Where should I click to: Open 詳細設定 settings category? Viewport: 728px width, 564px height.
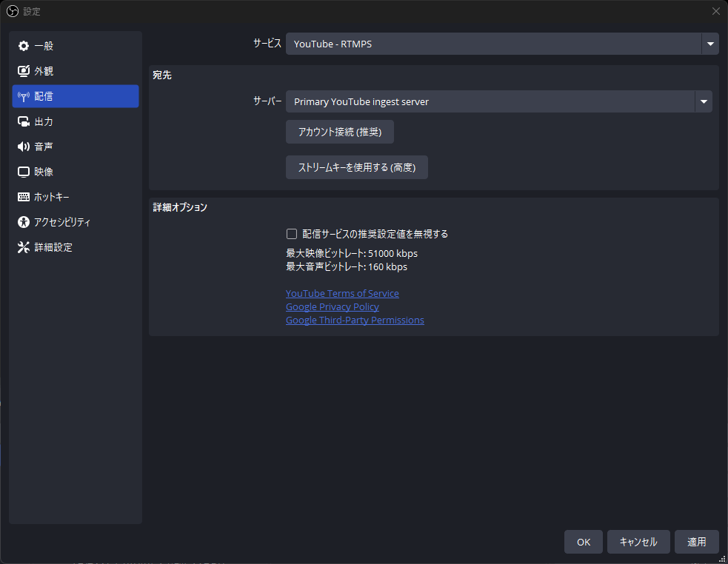pyautogui.click(x=76, y=247)
